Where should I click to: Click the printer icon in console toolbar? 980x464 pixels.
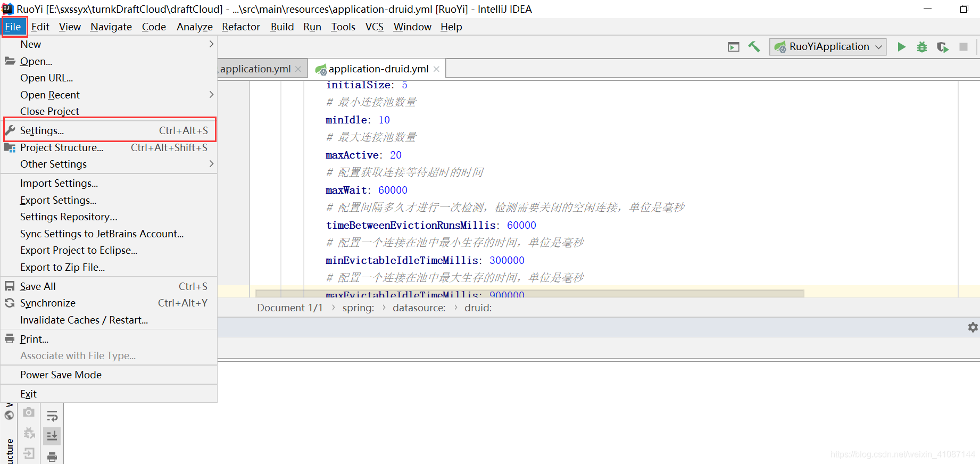coord(52,457)
